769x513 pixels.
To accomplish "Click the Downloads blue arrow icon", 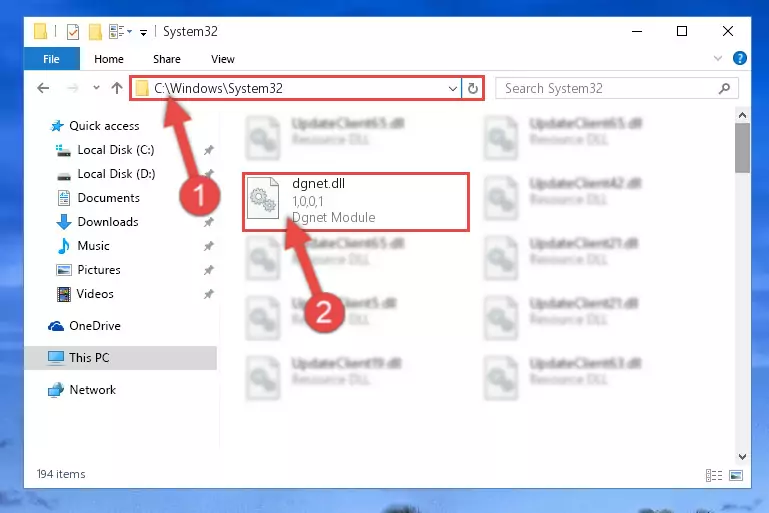I will click(64, 222).
